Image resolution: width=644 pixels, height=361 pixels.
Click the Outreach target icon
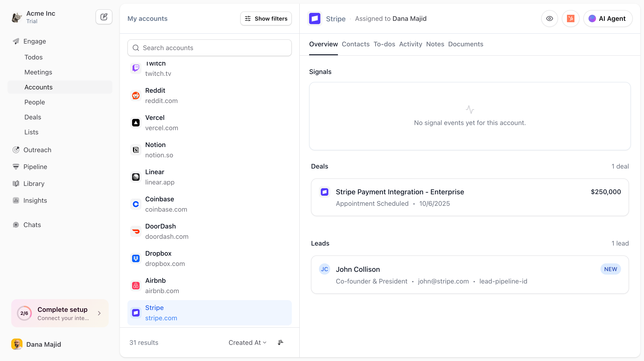pyautogui.click(x=16, y=150)
